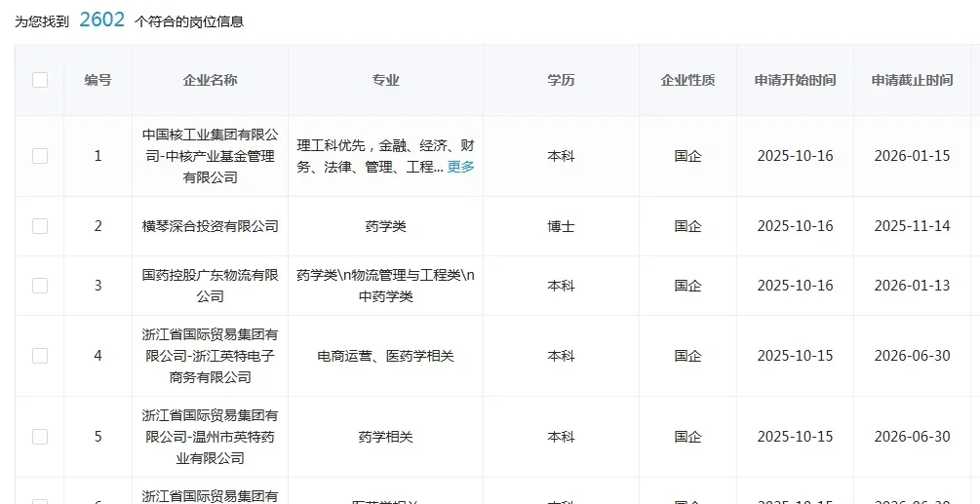Select checkbox for row 4 浙江英特电子商务
Screen dimensions: 980x504
pyautogui.click(x=40, y=356)
